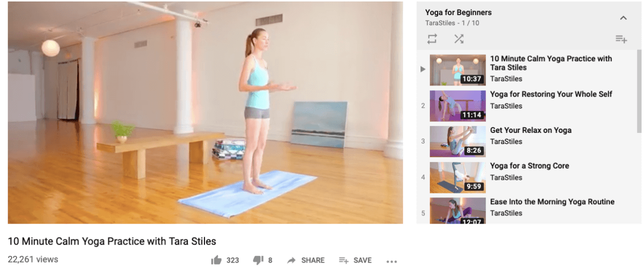644x273 pixels.
Task: Click the 10:37 first video thumbnail
Action: 458,70
